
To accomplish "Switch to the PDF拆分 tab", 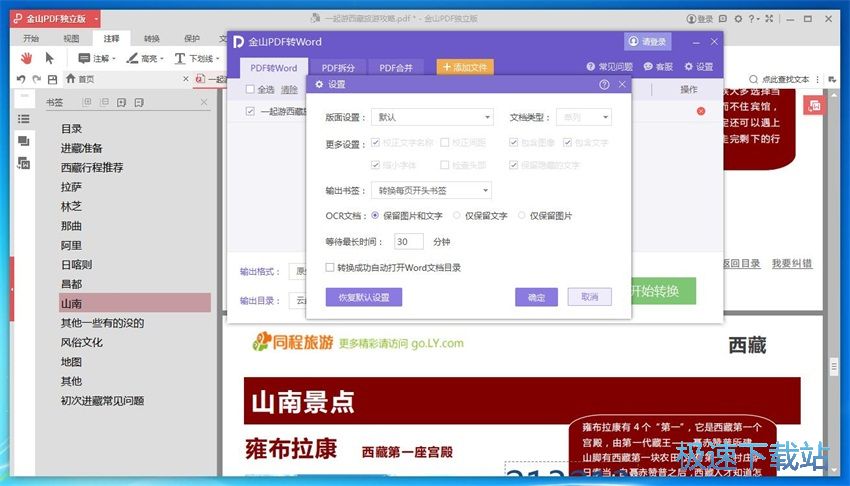I will [338, 68].
